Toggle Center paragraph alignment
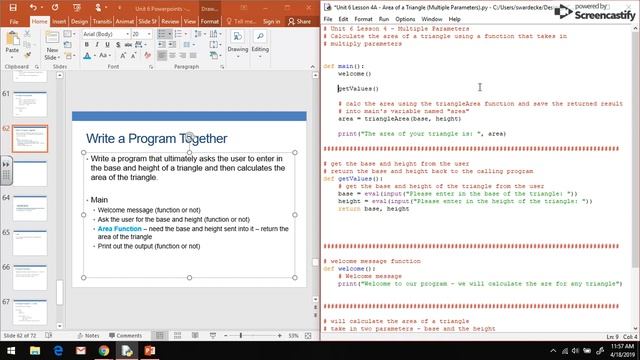 172,56
